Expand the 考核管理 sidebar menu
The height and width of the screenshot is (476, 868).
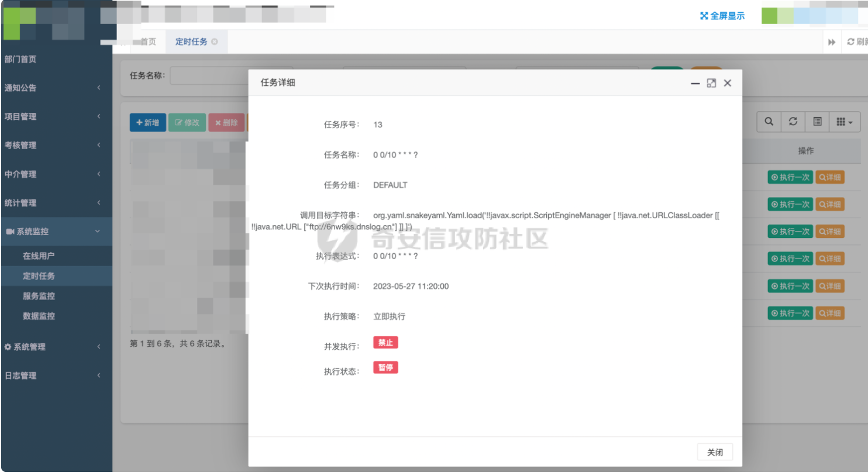[56, 145]
